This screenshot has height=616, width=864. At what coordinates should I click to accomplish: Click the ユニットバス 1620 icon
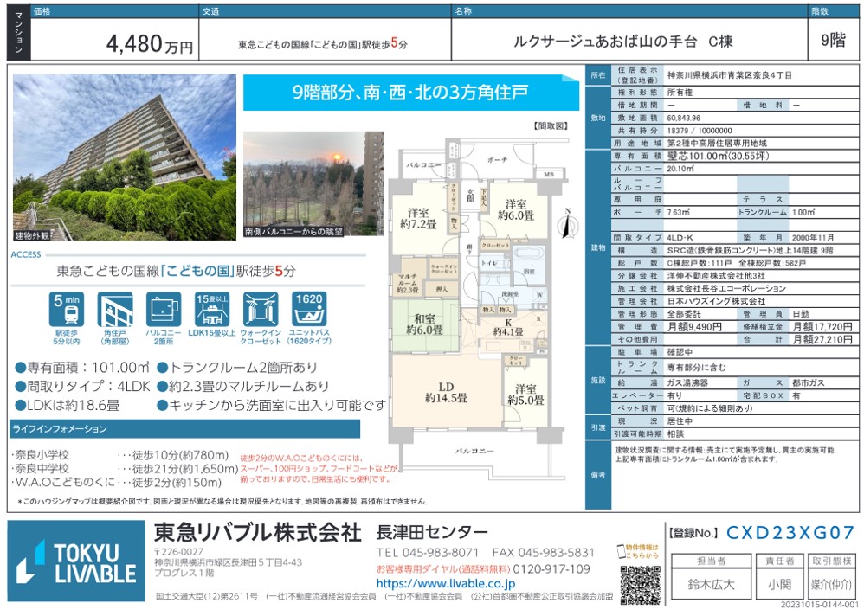[308, 310]
